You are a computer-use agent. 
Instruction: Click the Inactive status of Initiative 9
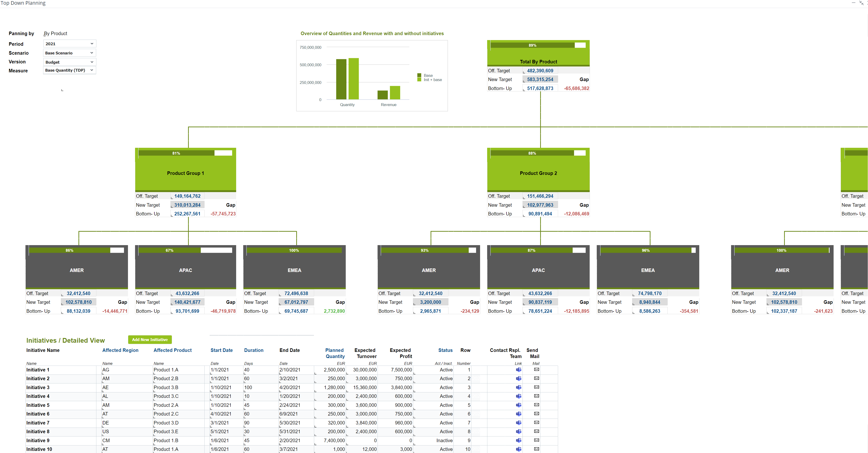(444, 440)
